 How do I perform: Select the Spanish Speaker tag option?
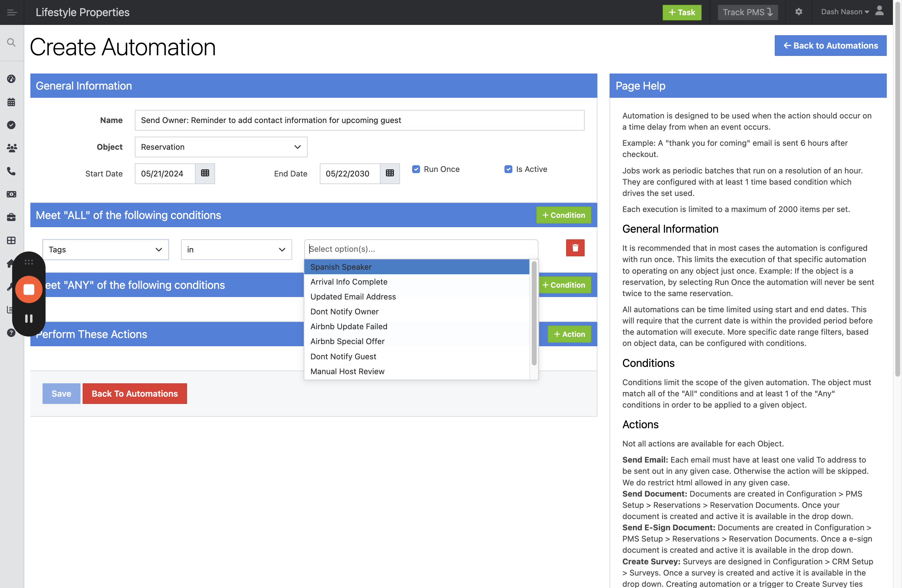416,267
